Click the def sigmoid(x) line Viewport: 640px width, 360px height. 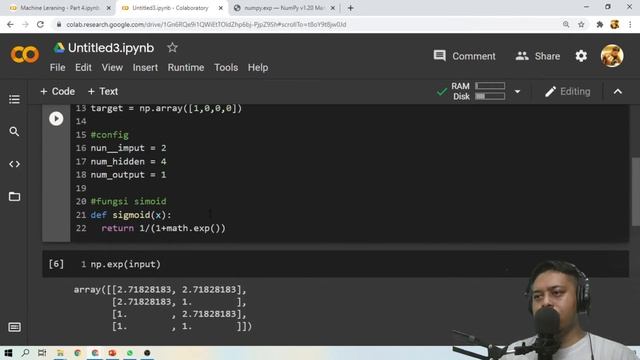point(131,215)
